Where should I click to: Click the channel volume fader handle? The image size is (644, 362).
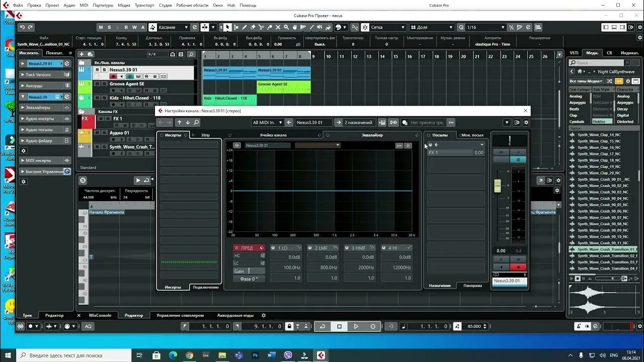[498, 186]
